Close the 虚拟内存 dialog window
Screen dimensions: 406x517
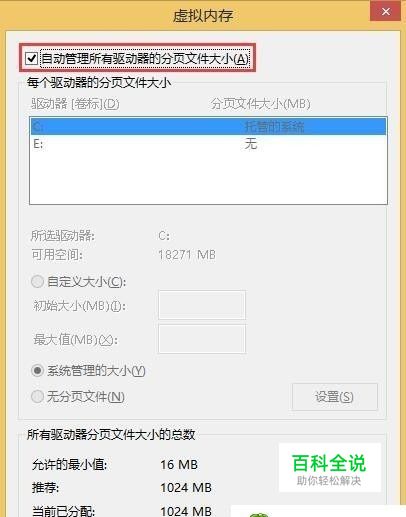[385, 12]
